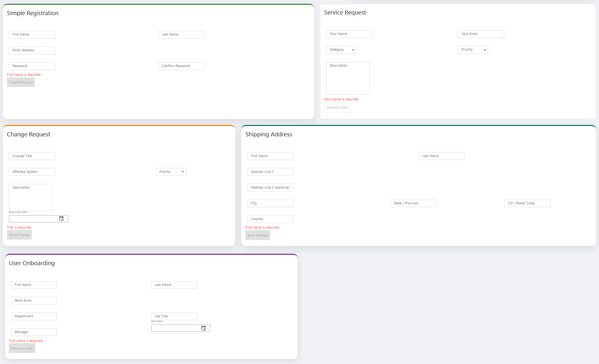Screen dimensions: 599x364
Task: Click the Your Email field
Action: tap(481, 34)
